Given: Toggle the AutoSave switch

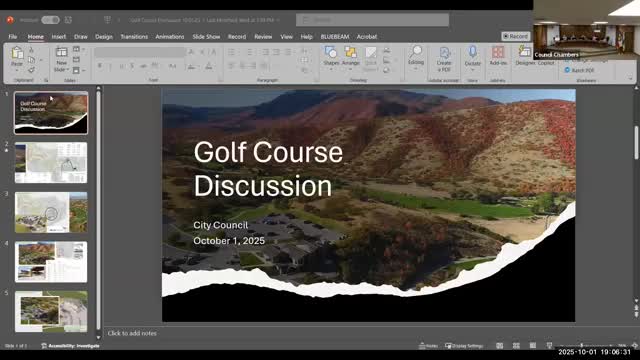Looking at the screenshot, I should click(50, 20).
